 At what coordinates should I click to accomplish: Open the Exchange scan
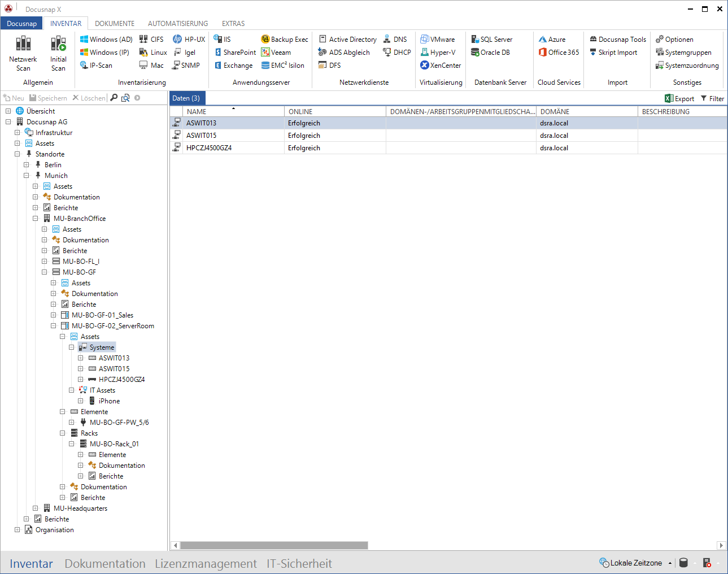[x=233, y=66]
